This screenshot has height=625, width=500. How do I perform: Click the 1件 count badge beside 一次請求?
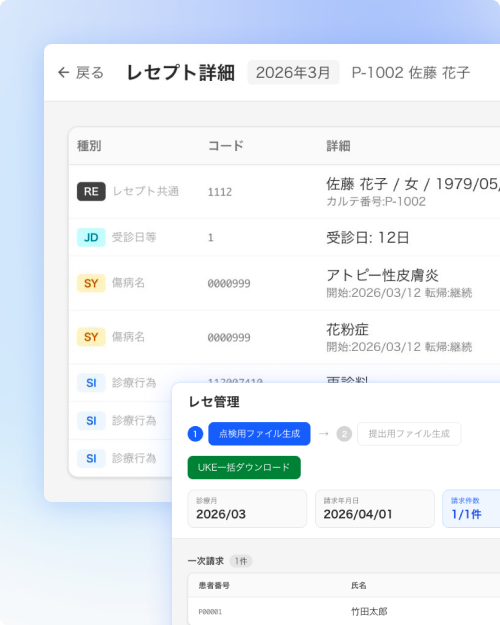point(241,561)
